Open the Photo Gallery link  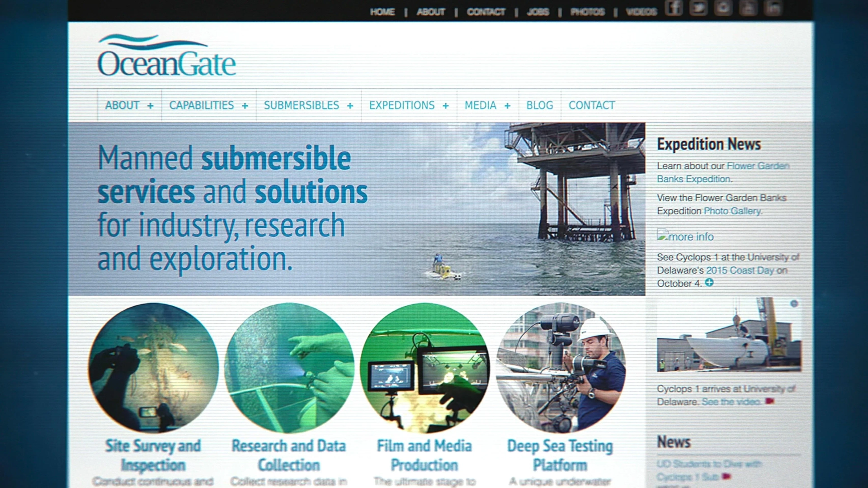pos(733,211)
